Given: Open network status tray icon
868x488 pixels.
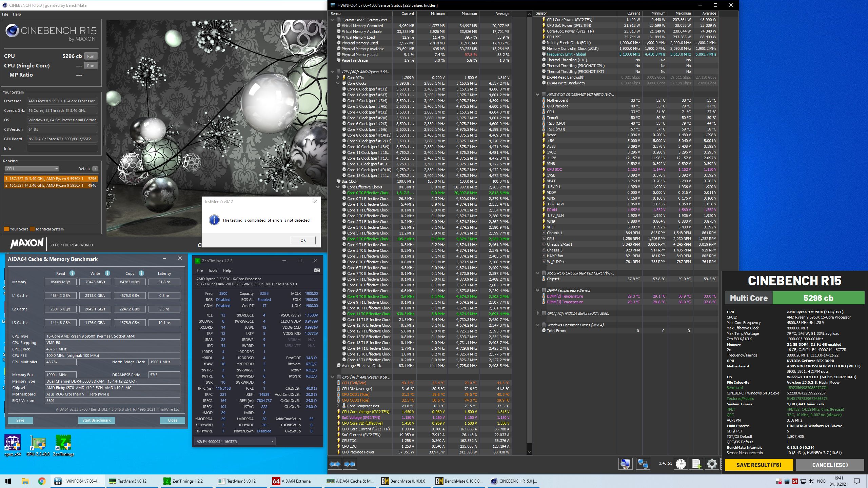Looking at the screenshot, I should (803, 481).
